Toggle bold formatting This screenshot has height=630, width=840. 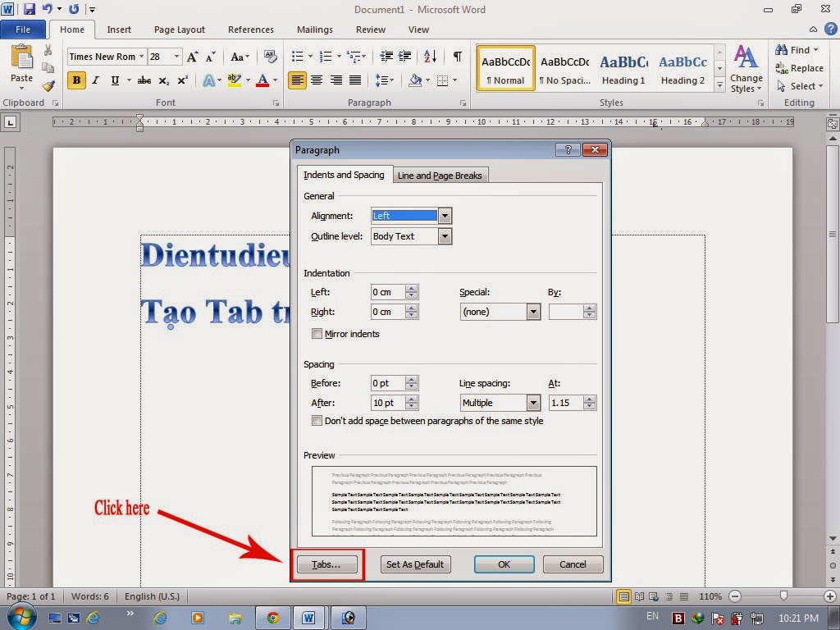75,80
